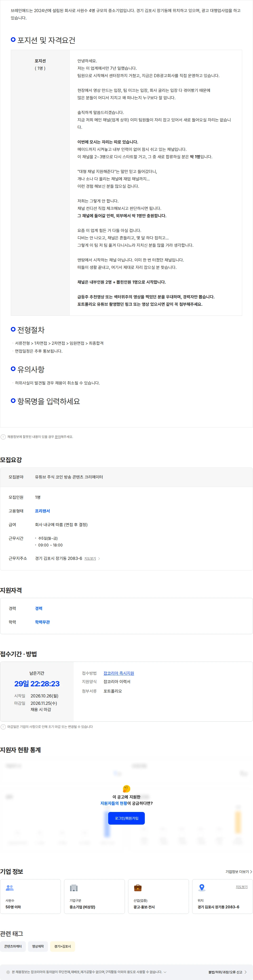Select the 콘텐츠마케터 tag

click(13, 946)
